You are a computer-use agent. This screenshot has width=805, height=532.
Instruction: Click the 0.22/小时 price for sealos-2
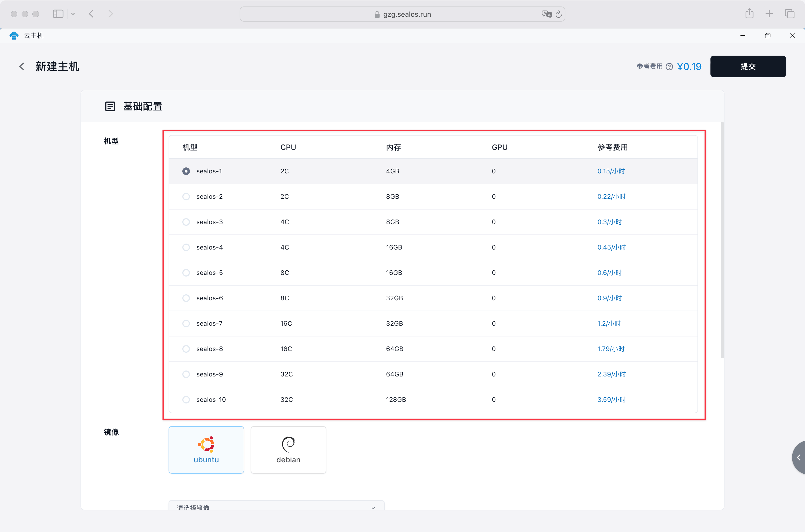coord(611,197)
